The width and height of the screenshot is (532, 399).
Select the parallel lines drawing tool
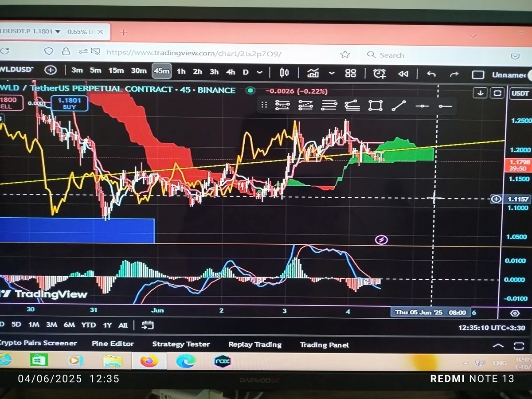pos(329,106)
